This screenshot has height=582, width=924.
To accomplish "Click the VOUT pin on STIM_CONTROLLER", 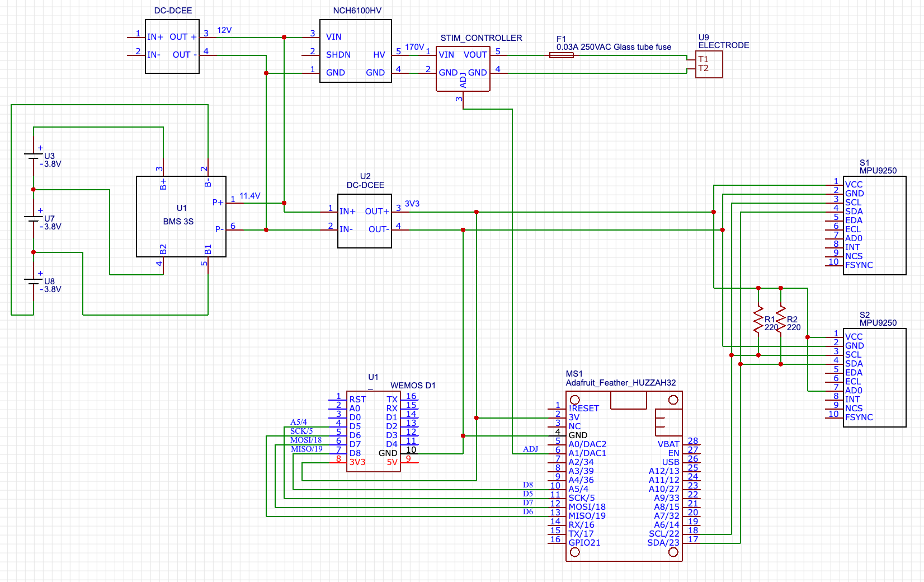I will pos(475,55).
